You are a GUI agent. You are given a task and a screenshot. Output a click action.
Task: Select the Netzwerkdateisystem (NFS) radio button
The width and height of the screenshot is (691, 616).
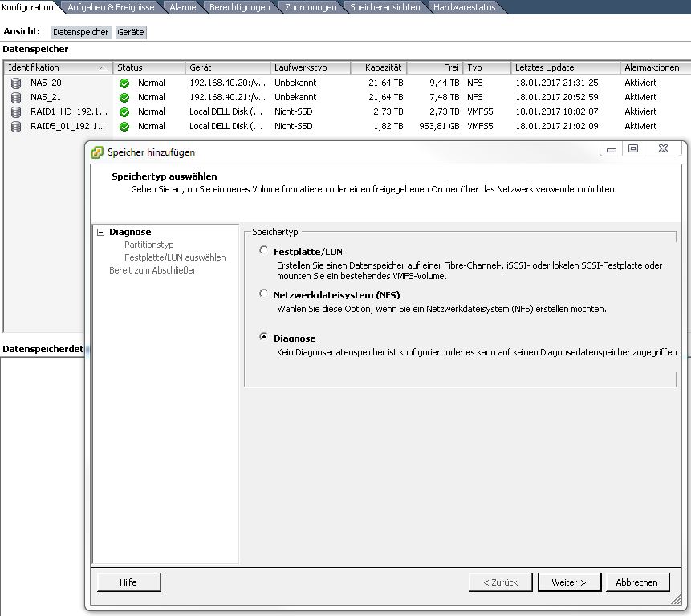tap(264, 294)
